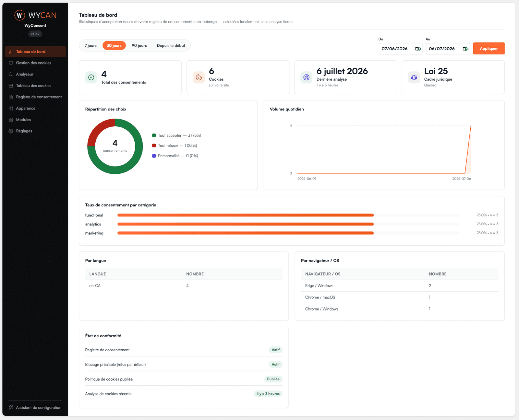Image resolution: width=519 pixels, height=420 pixels.
Task: Switch to the 90 jours period
Action: point(139,45)
